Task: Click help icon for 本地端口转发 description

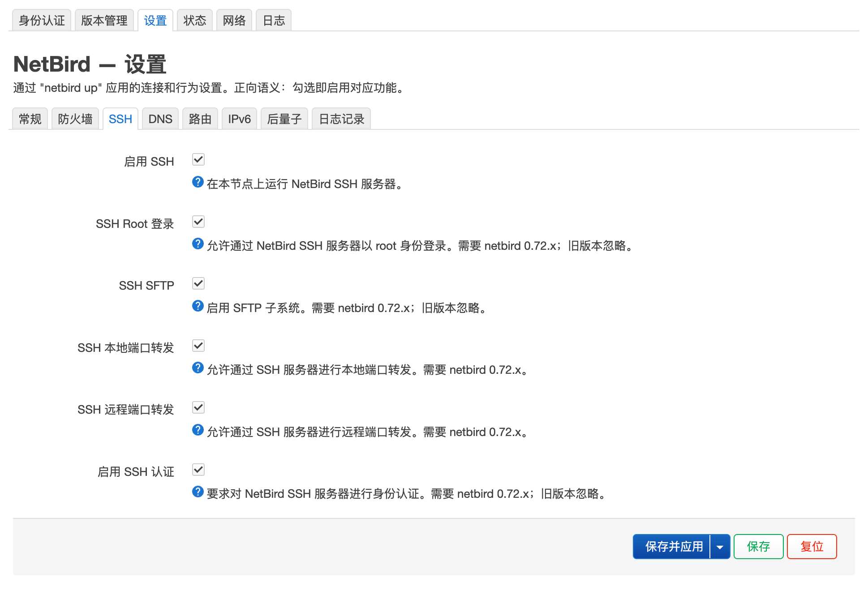Action: [198, 368]
